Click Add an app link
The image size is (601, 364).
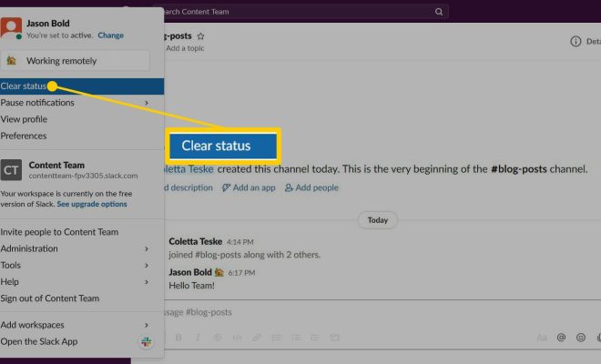tap(249, 187)
